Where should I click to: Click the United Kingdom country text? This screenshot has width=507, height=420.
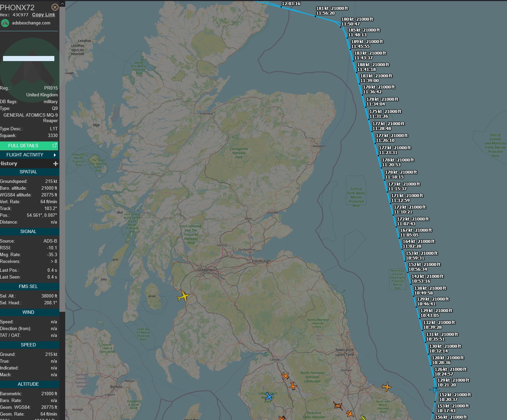coord(42,95)
